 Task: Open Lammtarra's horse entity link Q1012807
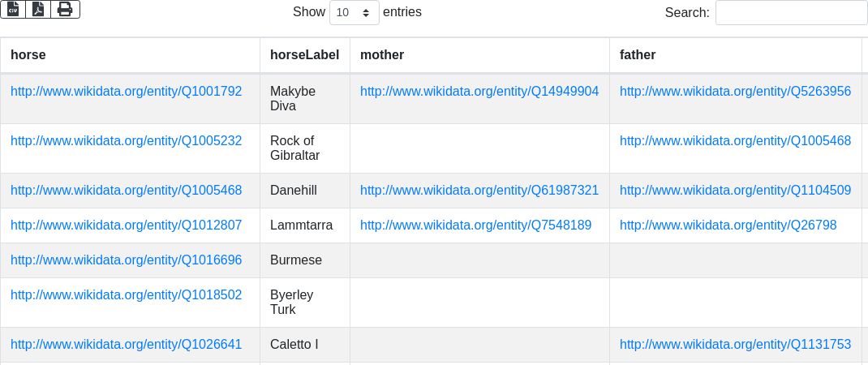(x=126, y=225)
